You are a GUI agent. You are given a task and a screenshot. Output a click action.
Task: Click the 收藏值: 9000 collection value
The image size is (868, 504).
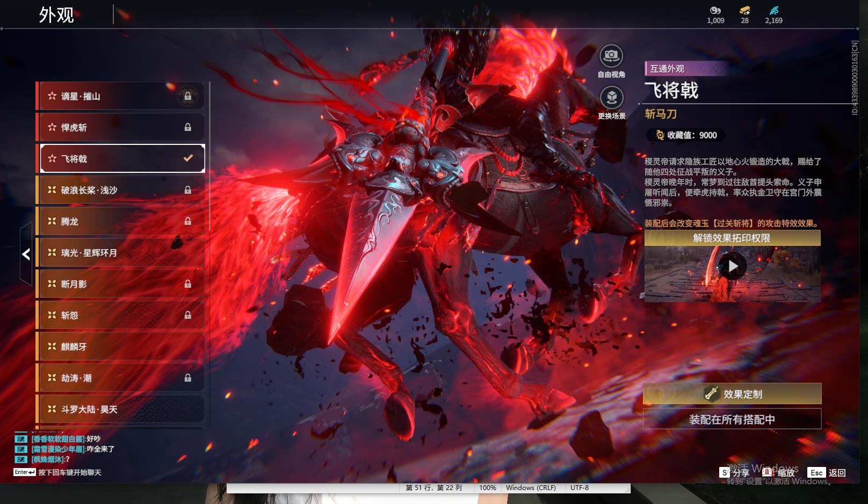click(692, 135)
